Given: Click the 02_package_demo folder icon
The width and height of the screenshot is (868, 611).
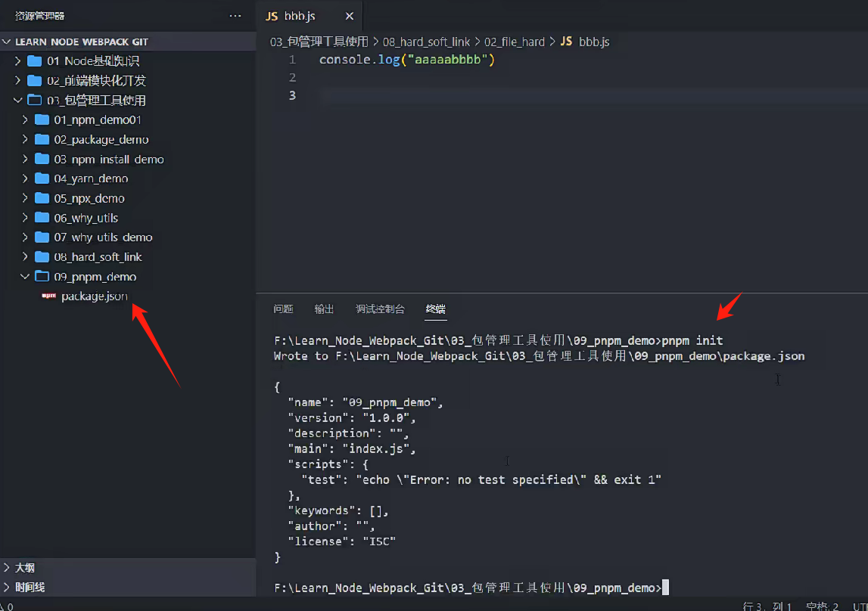Looking at the screenshot, I should 42,139.
